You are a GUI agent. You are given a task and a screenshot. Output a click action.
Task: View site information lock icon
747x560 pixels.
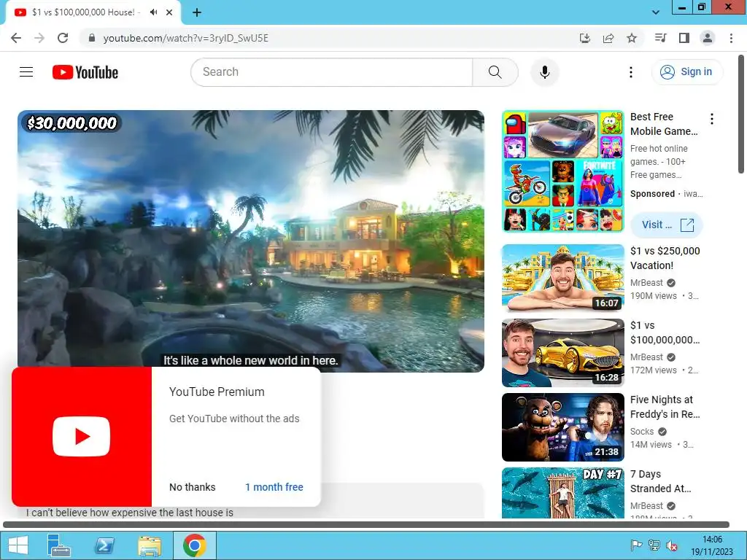pos(92,38)
